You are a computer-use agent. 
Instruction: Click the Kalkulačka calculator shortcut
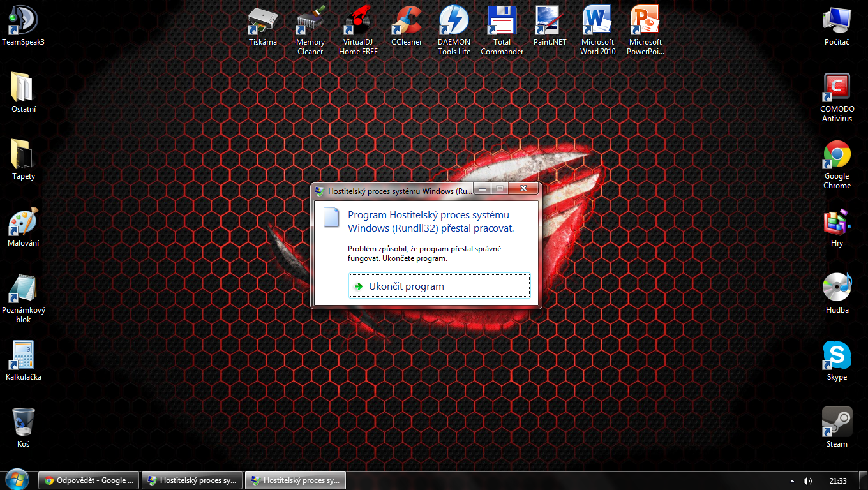coord(24,360)
